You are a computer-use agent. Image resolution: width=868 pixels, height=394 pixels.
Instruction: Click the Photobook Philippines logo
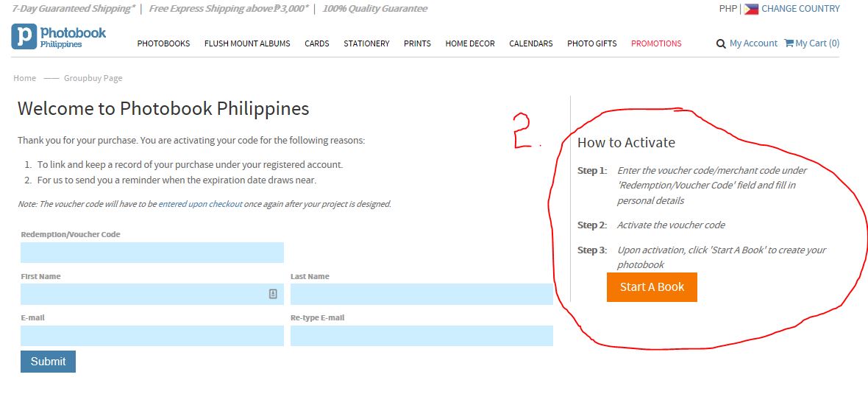[x=59, y=37]
